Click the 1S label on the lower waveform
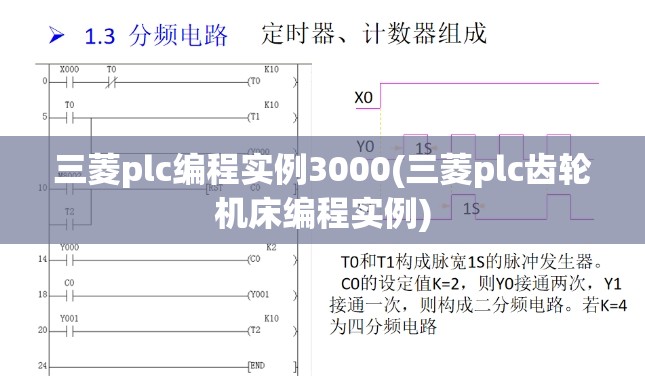The image size is (645, 381). tap(471, 209)
